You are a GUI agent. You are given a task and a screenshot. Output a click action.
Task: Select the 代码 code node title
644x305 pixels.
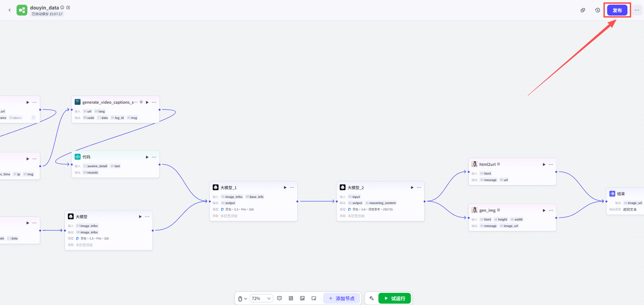[x=87, y=157]
